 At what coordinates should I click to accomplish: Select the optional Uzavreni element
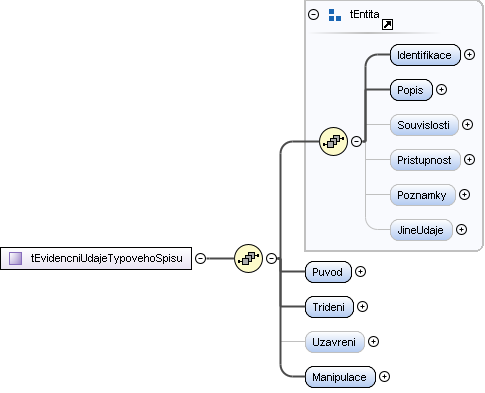(334, 342)
